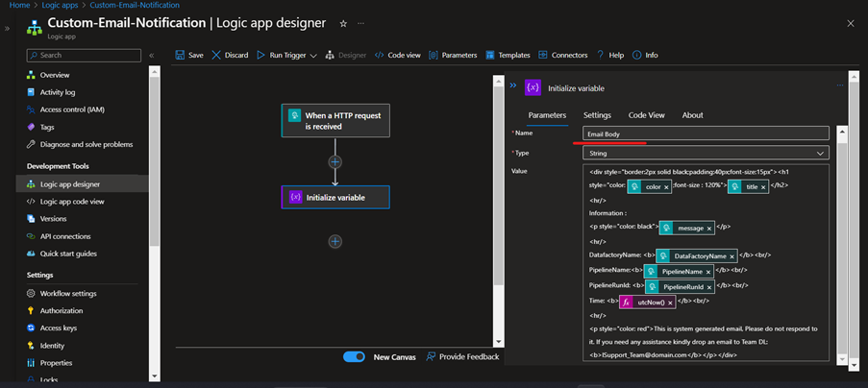Open the Type String dropdown
This screenshot has height=388, width=868.
[706, 153]
